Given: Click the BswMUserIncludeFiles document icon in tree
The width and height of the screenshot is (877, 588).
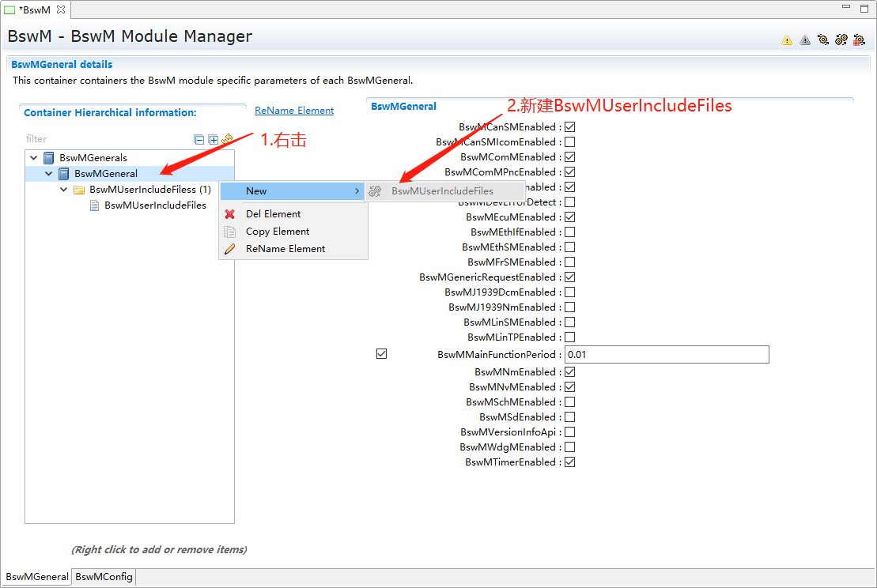Looking at the screenshot, I should tap(95, 205).
